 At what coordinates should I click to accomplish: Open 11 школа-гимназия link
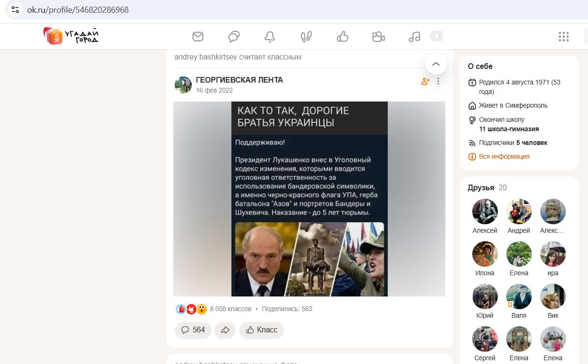pyautogui.click(x=509, y=129)
